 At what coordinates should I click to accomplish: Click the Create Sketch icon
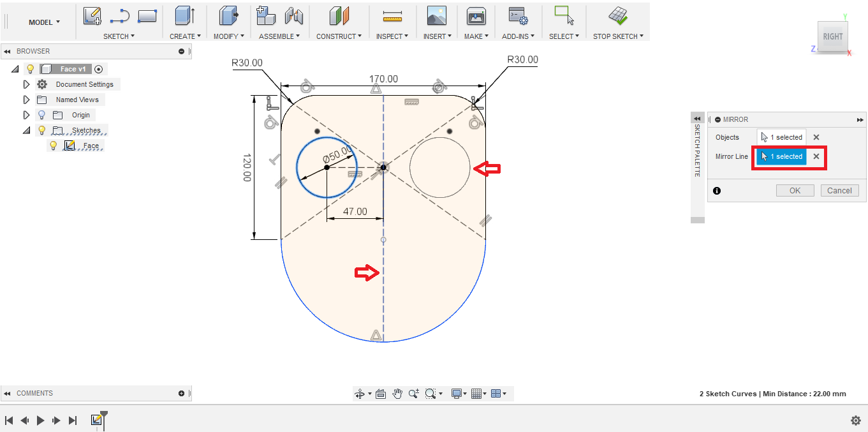(x=92, y=15)
